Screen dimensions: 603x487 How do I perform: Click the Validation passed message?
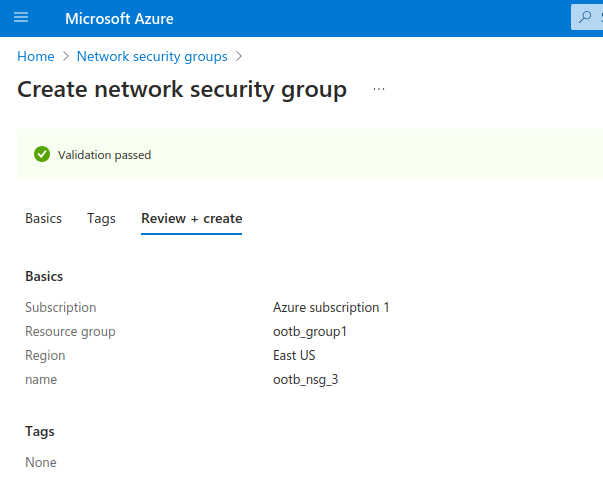coord(104,155)
